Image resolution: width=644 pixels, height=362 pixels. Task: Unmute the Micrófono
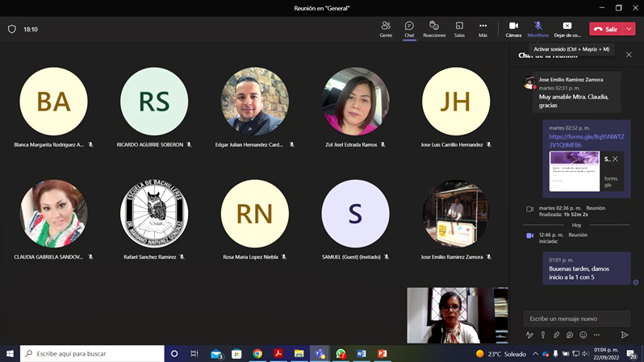(x=537, y=29)
